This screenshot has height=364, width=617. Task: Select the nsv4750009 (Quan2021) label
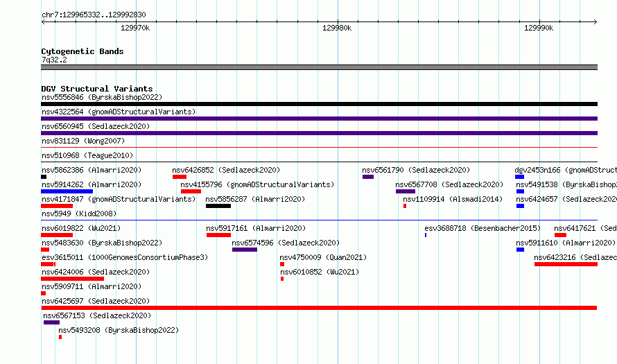(x=323, y=257)
